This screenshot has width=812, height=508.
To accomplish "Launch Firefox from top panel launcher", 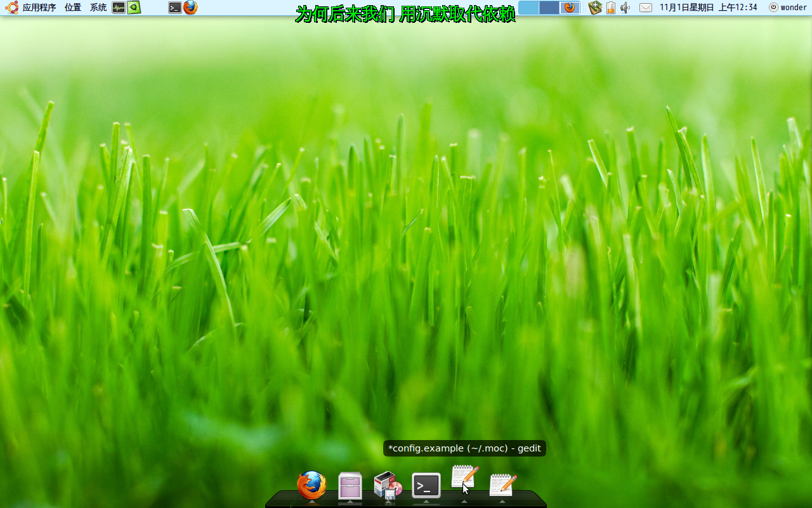I will coord(190,8).
